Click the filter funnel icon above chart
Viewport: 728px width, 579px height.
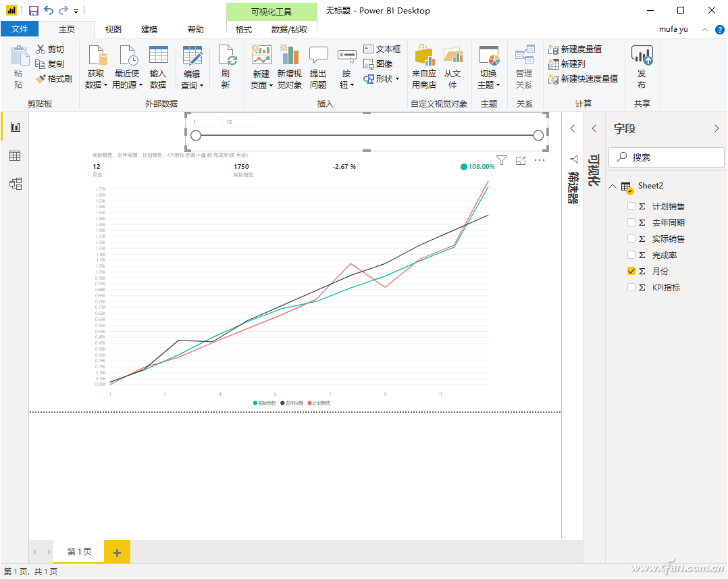(x=502, y=160)
